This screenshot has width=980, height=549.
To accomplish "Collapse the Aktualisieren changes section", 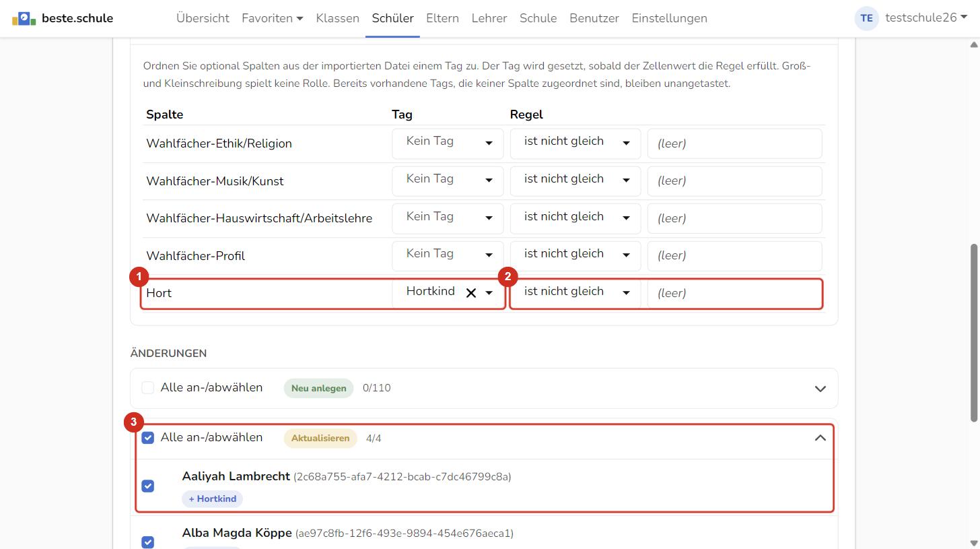I will 820,438.
